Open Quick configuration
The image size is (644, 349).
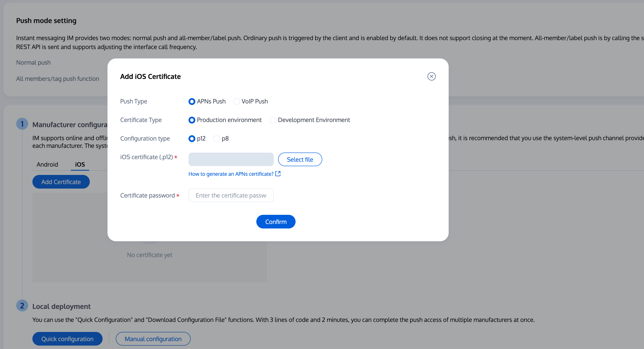tap(67, 339)
